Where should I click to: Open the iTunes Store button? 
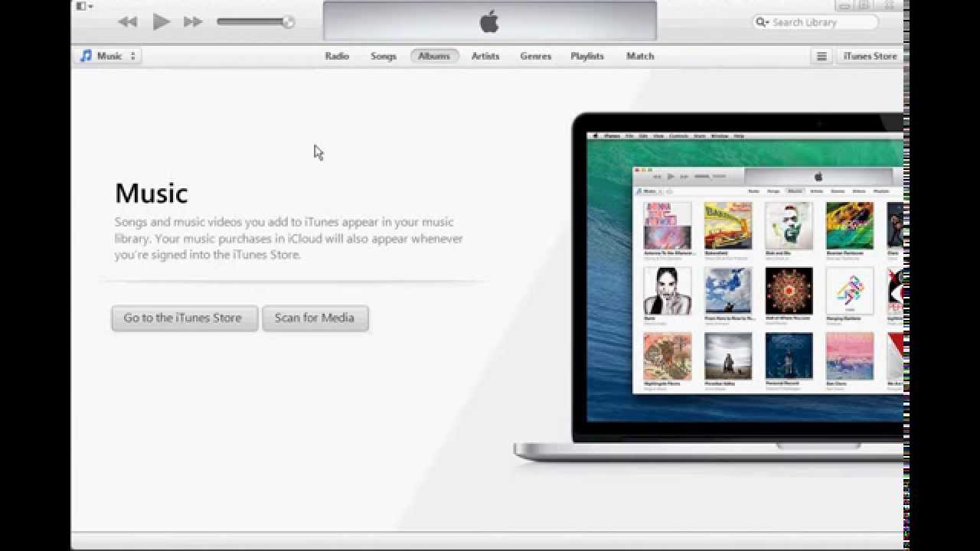[x=870, y=56]
